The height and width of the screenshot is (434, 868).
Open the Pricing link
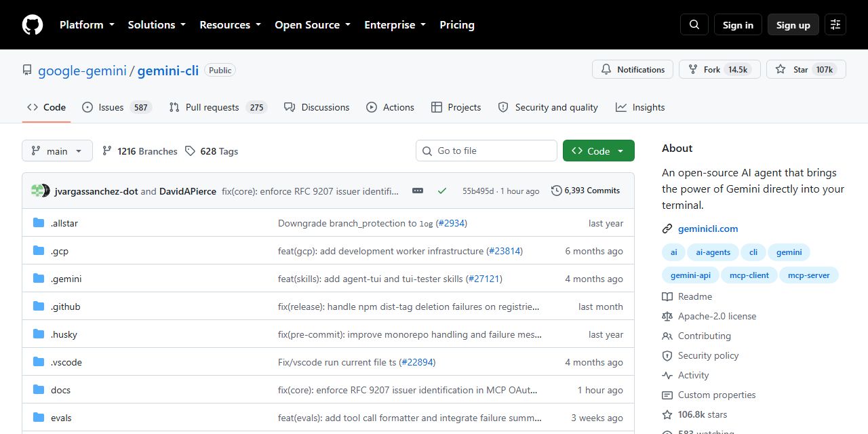coord(457,24)
